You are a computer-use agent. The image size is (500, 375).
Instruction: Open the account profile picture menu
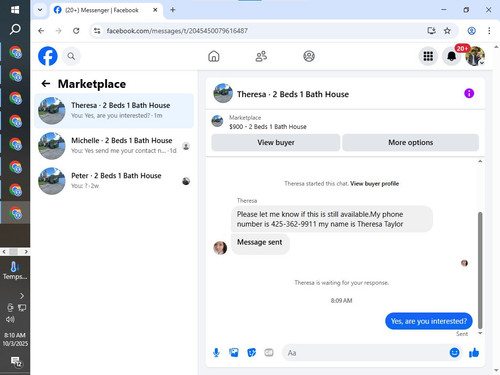tap(475, 56)
